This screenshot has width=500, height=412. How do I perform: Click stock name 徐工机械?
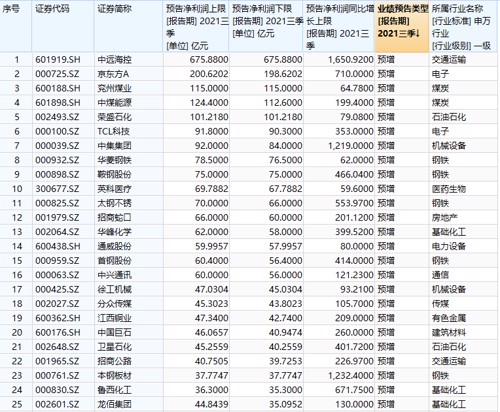114,289
